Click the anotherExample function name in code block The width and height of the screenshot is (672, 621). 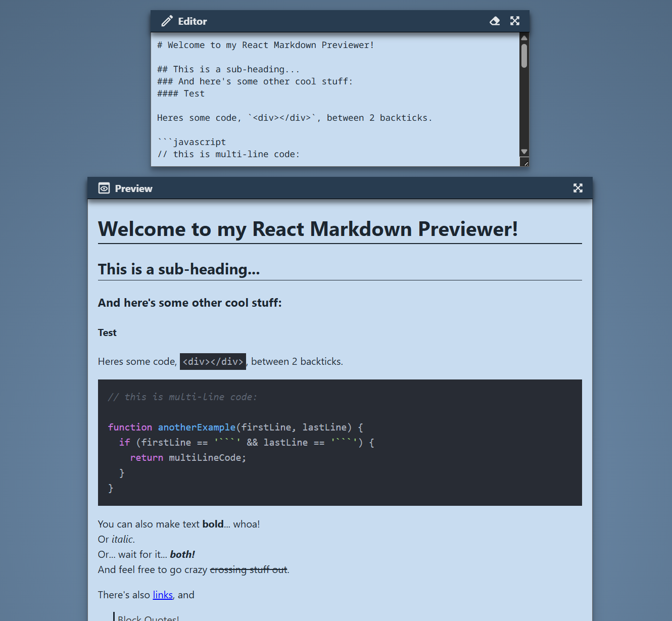[x=197, y=427]
